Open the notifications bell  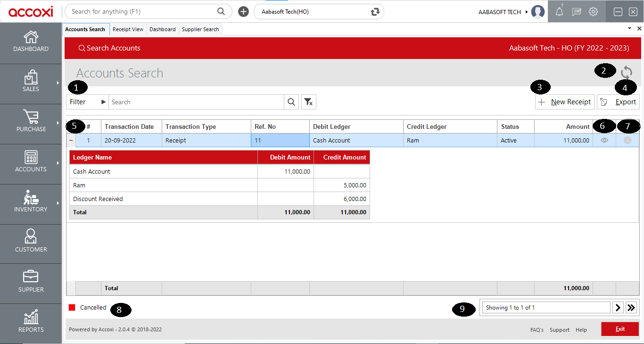point(560,12)
